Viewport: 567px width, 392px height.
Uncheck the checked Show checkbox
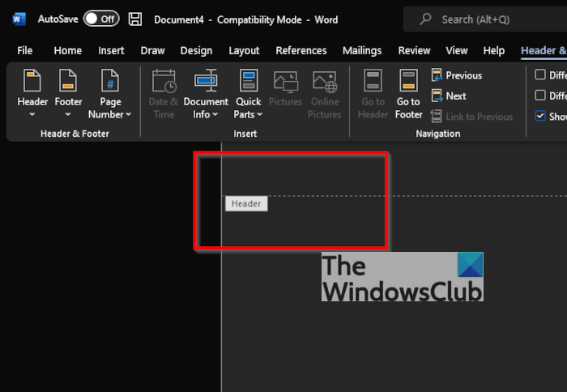540,116
